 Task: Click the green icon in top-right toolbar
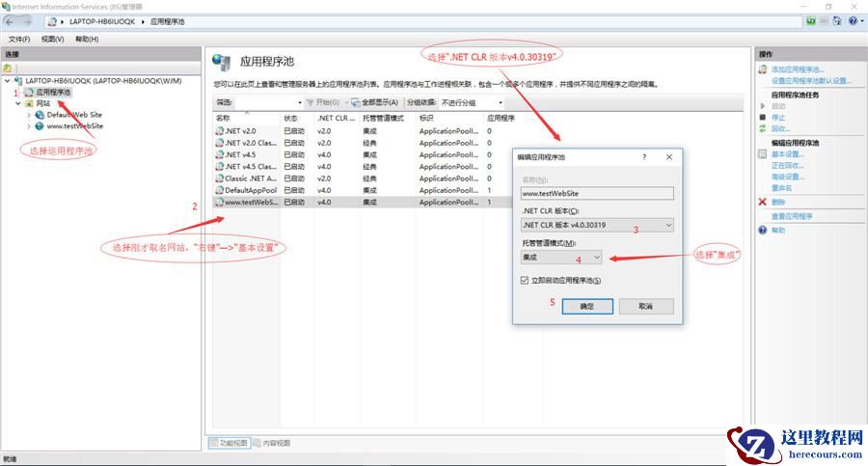tap(811, 21)
